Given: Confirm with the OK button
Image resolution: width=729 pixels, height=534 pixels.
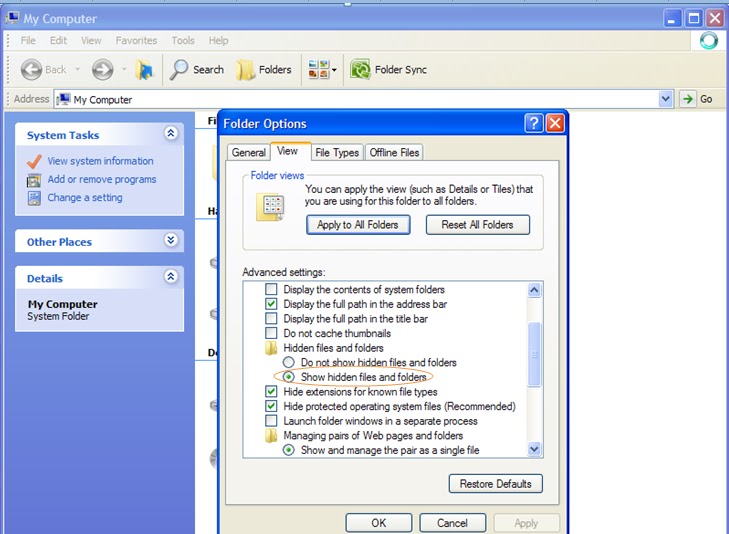Looking at the screenshot, I should [x=378, y=523].
